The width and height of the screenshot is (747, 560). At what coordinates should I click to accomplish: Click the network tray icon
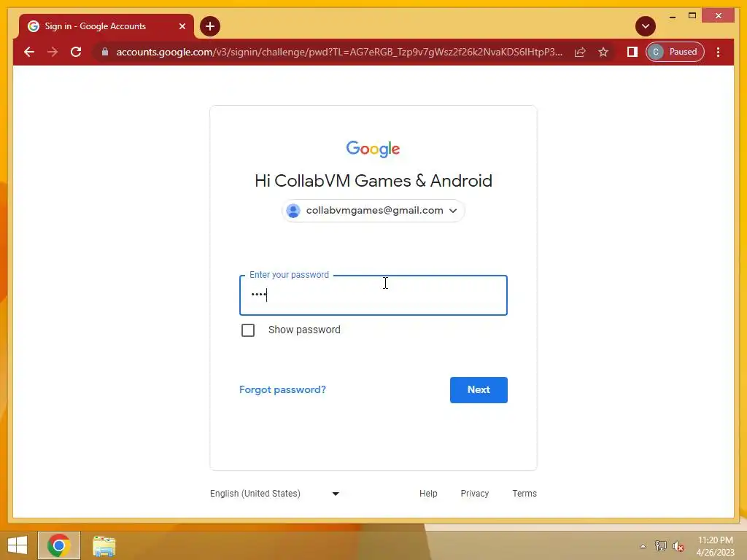660,546
